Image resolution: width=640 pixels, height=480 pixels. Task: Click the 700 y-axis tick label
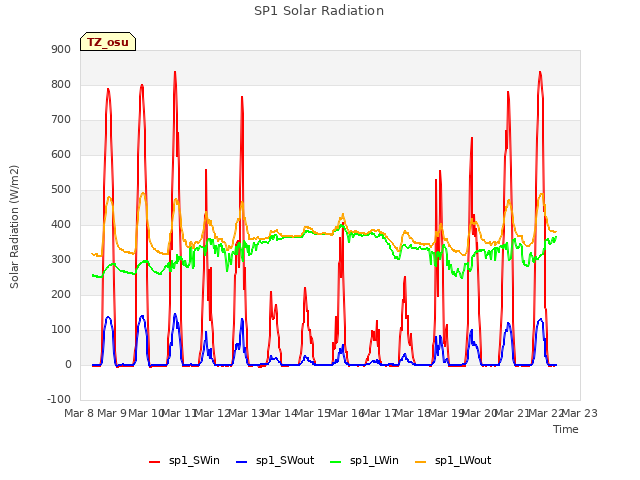tap(61, 120)
